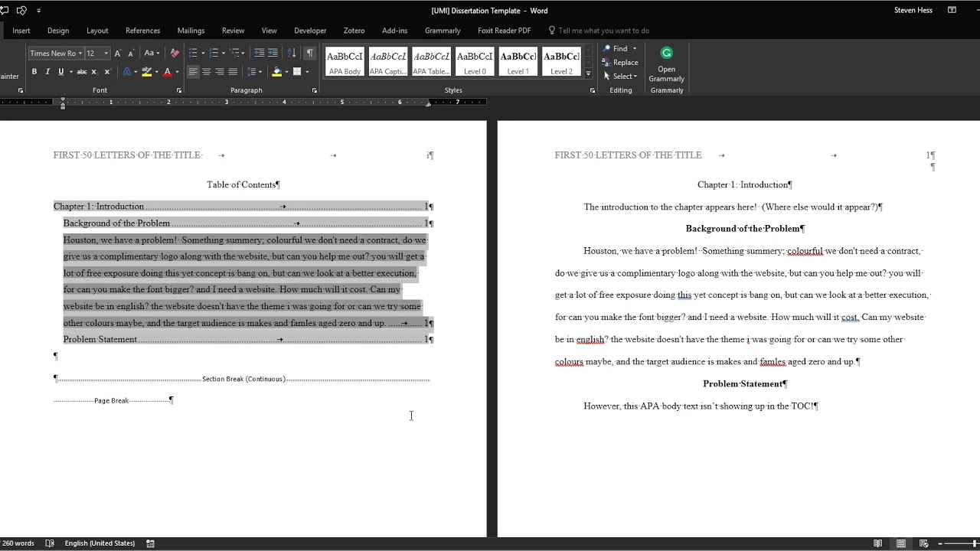Apply a bulleted list
Image resolution: width=980 pixels, height=551 pixels.
[x=193, y=53]
